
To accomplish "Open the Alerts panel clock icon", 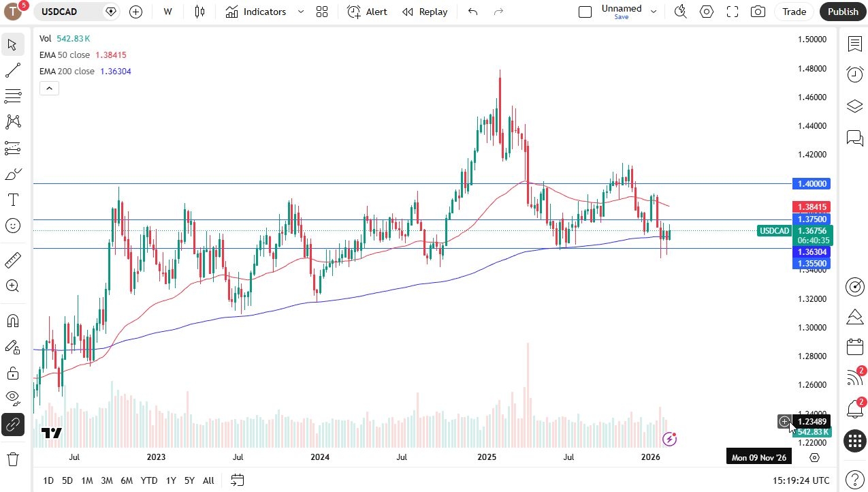I will pos(854,74).
